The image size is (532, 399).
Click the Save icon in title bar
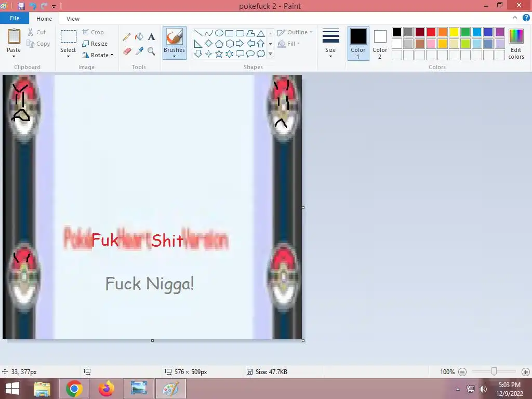click(21, 6)
